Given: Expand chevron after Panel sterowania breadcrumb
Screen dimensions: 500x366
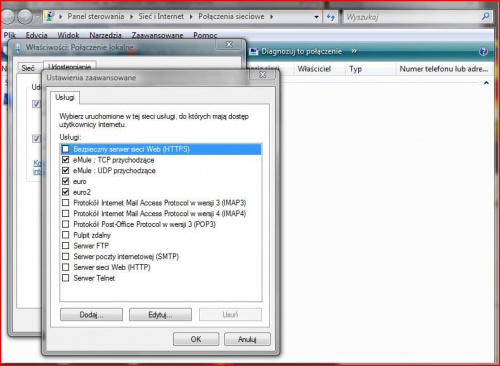Looking at the screenshot, I should [131, 17].
